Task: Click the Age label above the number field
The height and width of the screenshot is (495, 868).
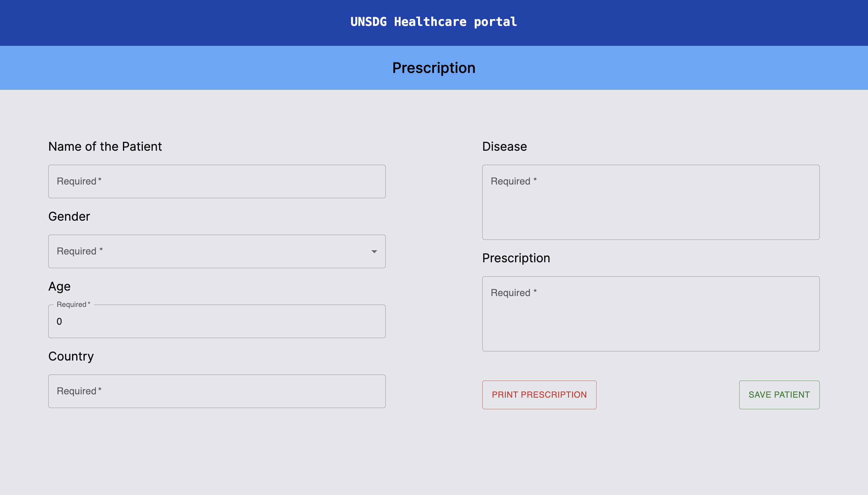Action: point(59,286)
